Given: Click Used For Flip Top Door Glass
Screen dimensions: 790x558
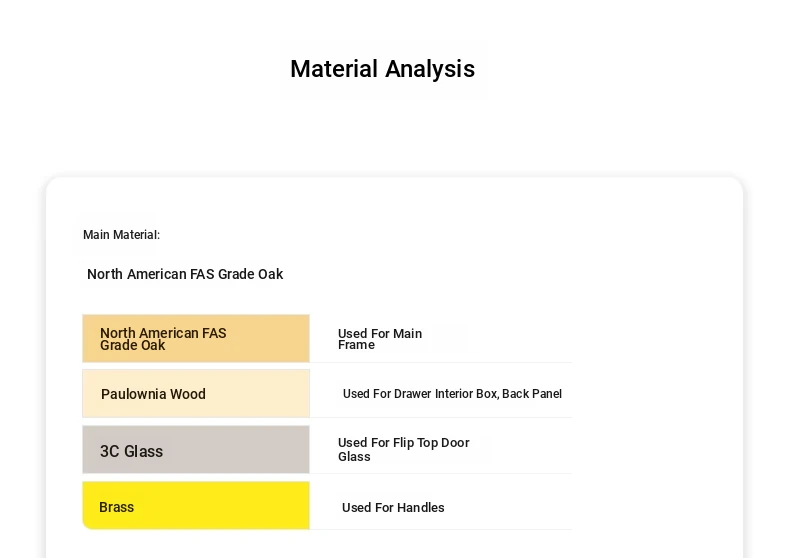Looking at the screenshot, I should [404, 450].
